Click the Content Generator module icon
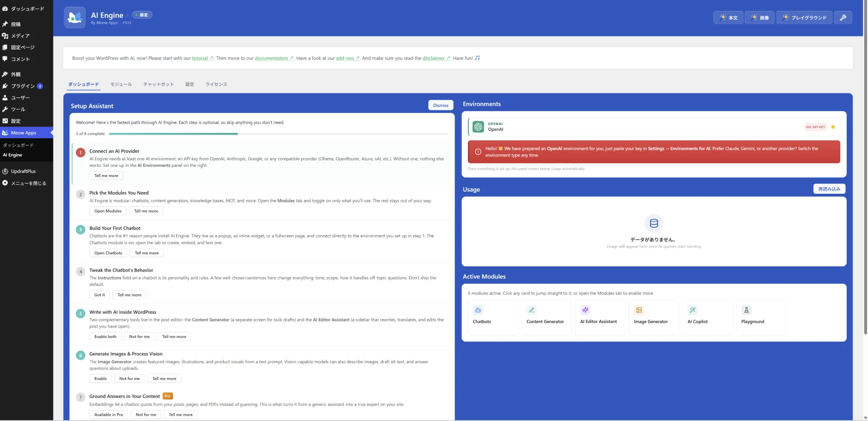Viewport: 868px width, 421px height. pos(532,310)
